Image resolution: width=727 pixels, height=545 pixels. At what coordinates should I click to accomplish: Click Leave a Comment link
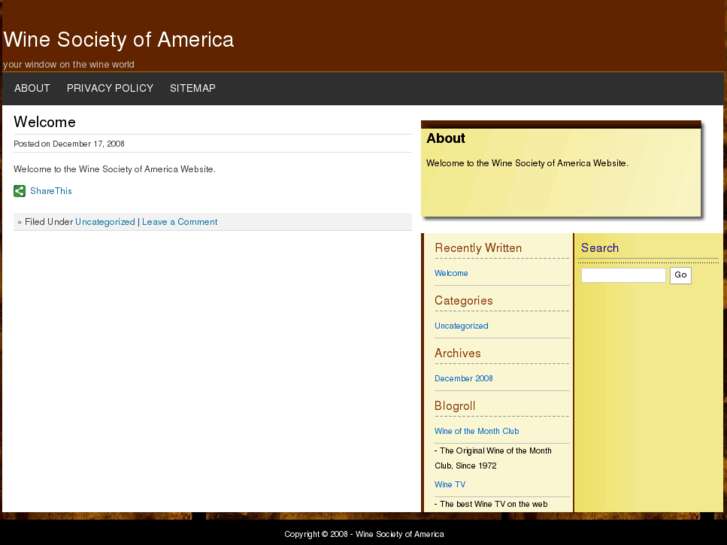point(179,222)
